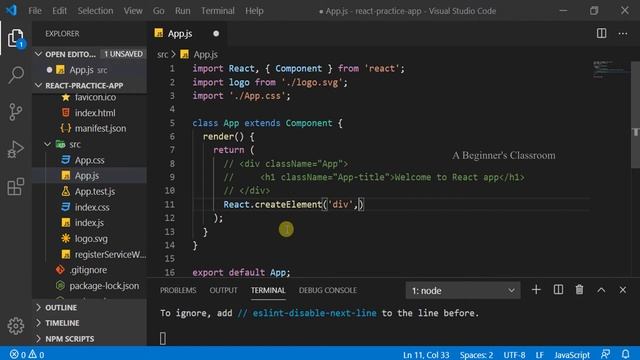Open the Selection menu
640x360 pixels.
click(95, 11)
